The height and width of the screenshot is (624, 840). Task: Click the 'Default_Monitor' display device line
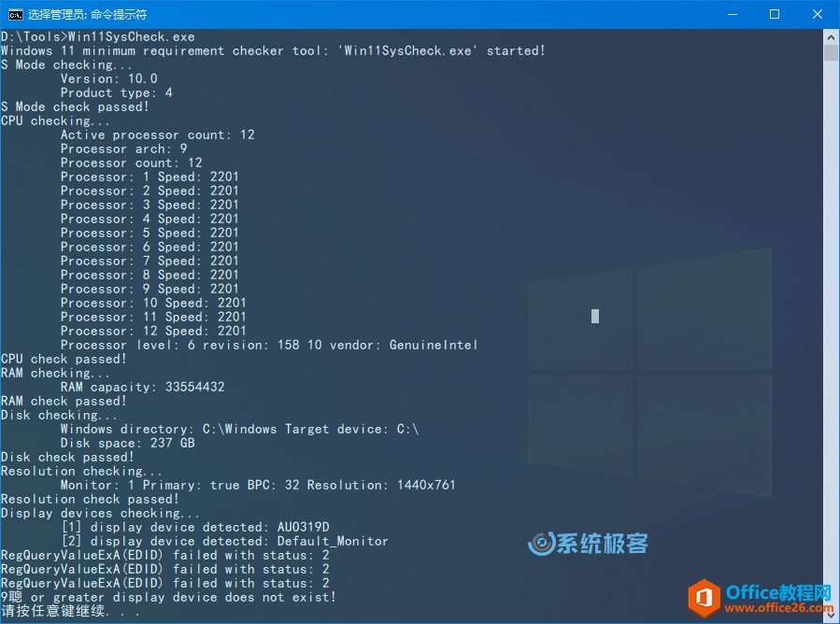225,541
